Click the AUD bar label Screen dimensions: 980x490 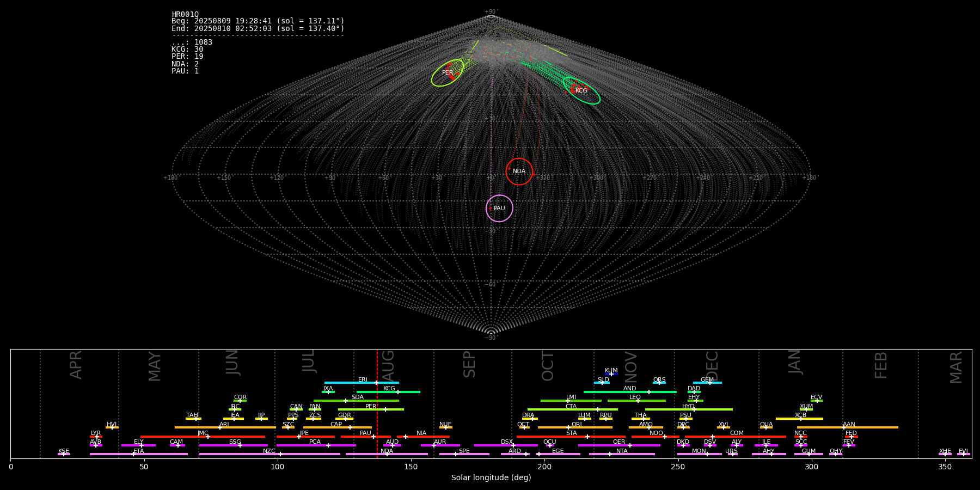392,442
